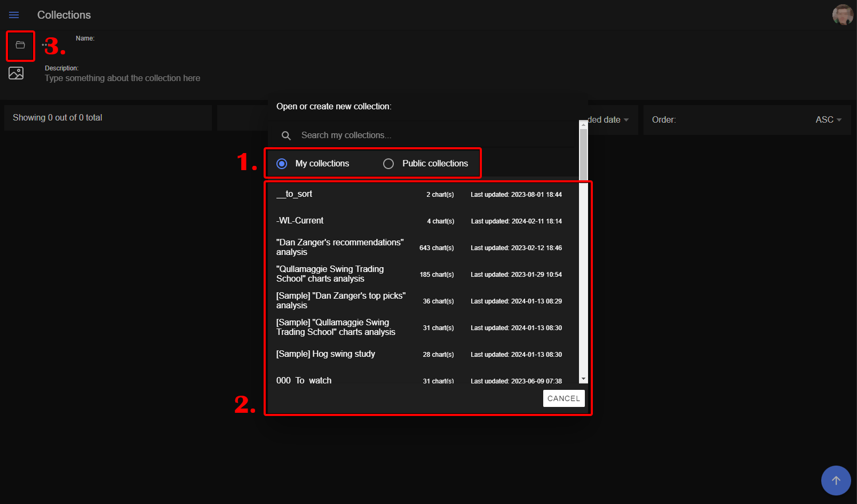
Task: Click the collection description field
Action: coord(123,78)
